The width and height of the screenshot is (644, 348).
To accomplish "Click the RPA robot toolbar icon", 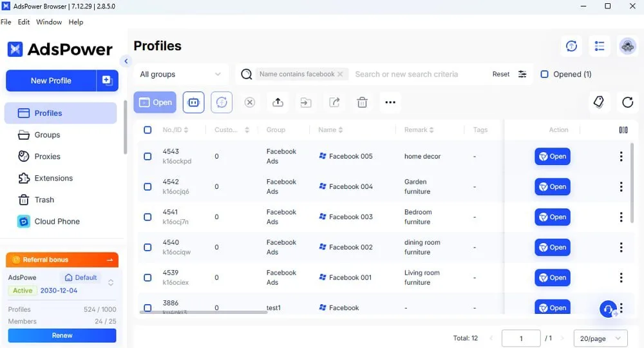I will 193,102.
